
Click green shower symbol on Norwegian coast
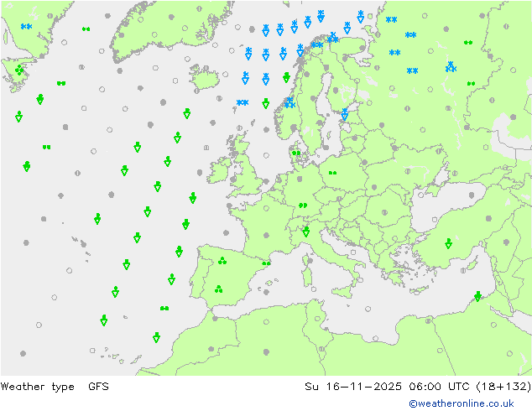coord(286,77)
